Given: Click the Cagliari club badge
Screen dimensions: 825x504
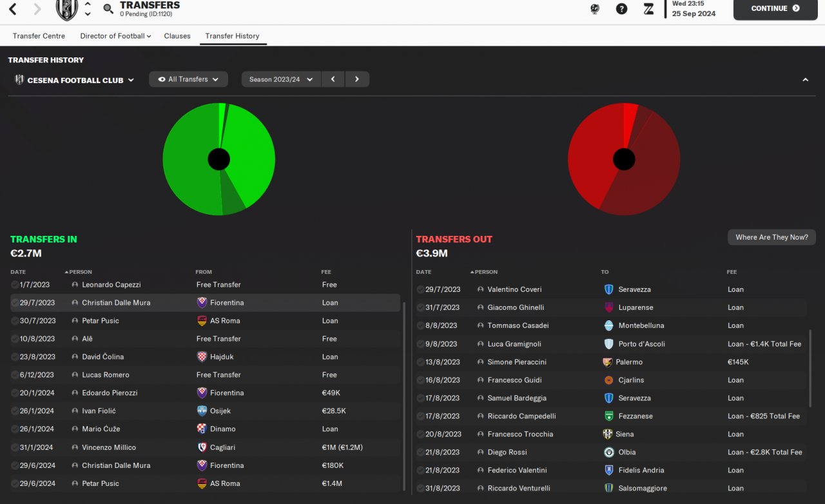Looking at the screenshot, I should (202, 447).
